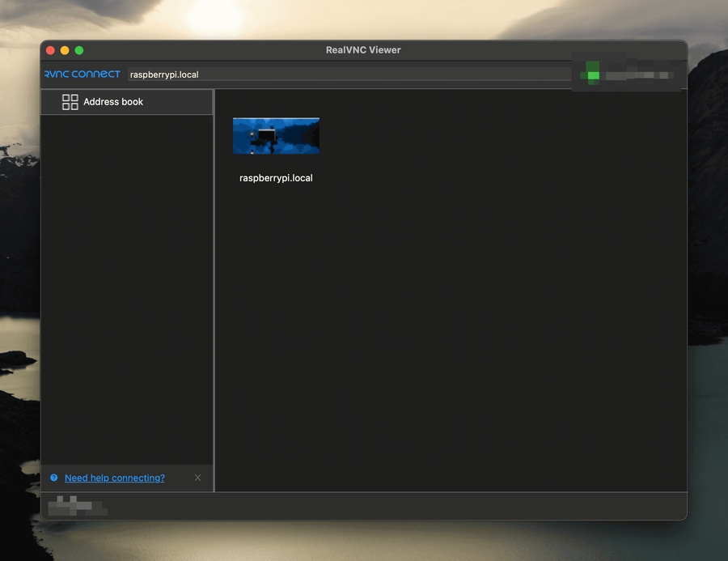Open the Address book sidebar entry

(113, 102)
